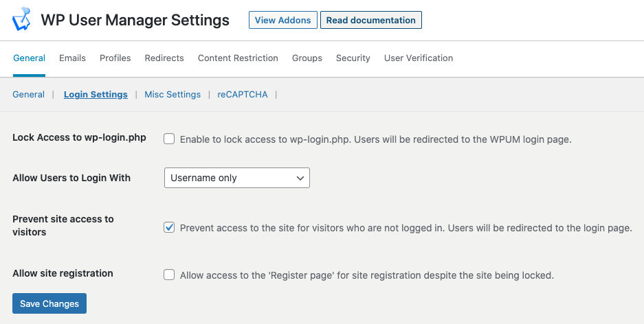Save Changes to the settings

click(x=49, y=303)
